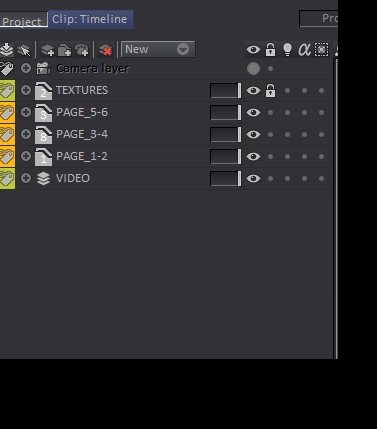
Task: Enable stencil for PAGE_5-6 layer
Action: coord(321,113)
